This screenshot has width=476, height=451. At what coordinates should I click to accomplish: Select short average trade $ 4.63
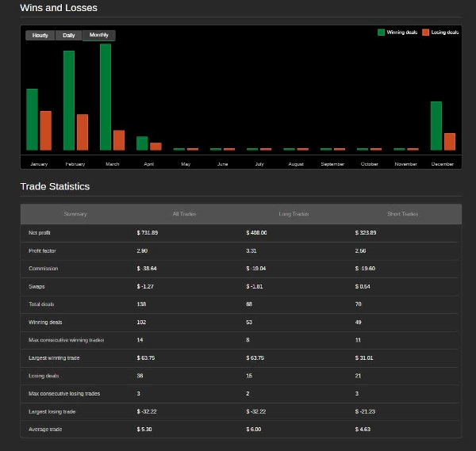click(363, 429)
